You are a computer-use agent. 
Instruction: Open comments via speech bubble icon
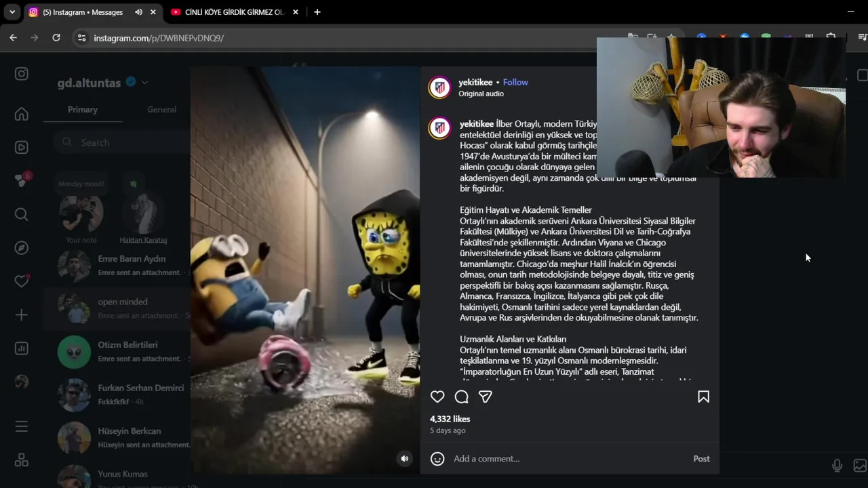tap(462, 397)
